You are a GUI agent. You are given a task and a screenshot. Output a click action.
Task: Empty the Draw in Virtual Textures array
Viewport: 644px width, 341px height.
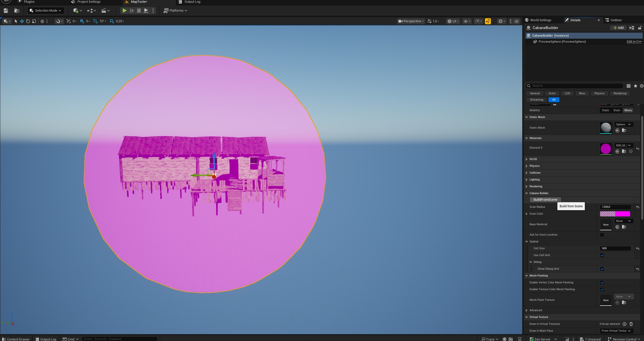click(x=631, y=324)
